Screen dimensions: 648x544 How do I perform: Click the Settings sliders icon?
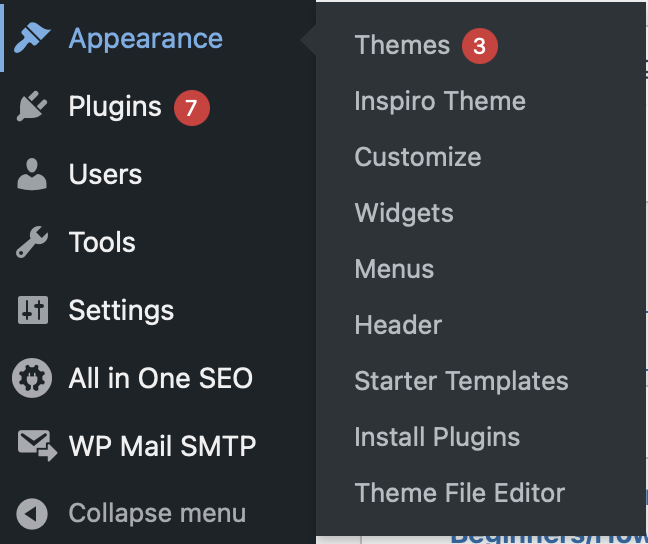(x=32, y=310)
